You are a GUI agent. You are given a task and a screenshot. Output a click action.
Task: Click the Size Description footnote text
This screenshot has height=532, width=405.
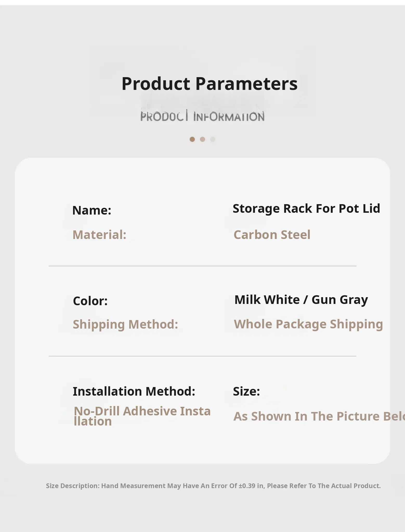coord(213,486)
